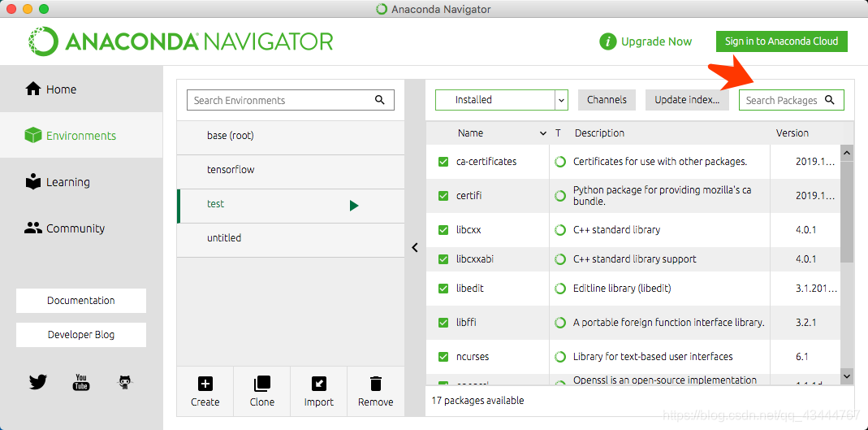The image size is (868, 430).
Task: Select the tensorflow environment
Action: 291,170
